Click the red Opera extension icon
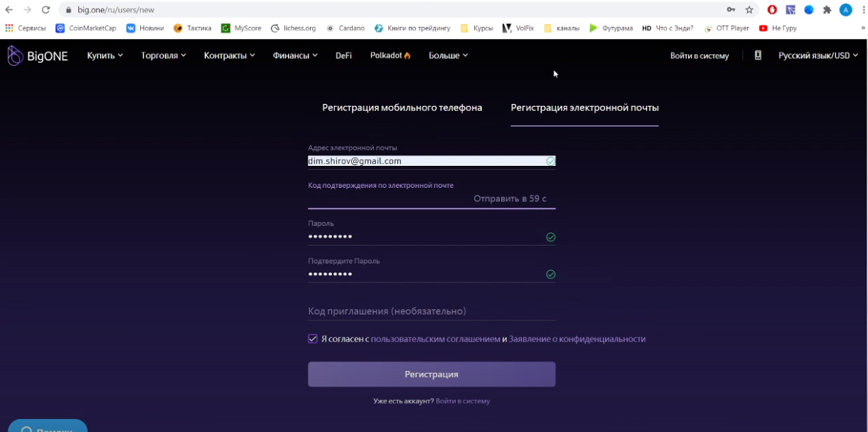This screenshot has height=432, width=868. [772, 10]
